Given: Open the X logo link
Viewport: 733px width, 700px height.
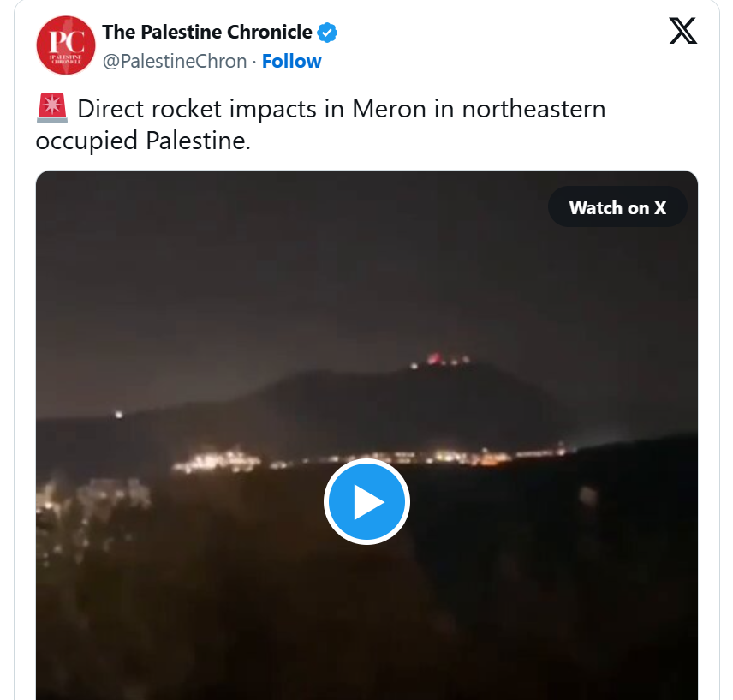Looking at the screenshot, I should point(683,31).
